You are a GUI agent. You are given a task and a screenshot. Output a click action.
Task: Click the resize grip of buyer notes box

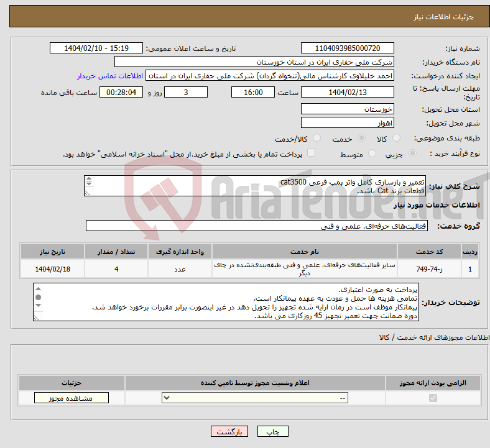36,318
